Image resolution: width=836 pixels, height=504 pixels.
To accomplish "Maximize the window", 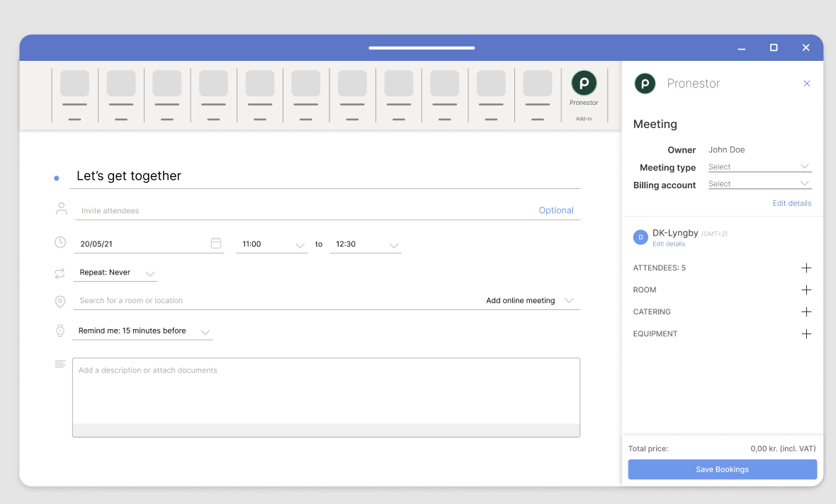I will [774, 47].
